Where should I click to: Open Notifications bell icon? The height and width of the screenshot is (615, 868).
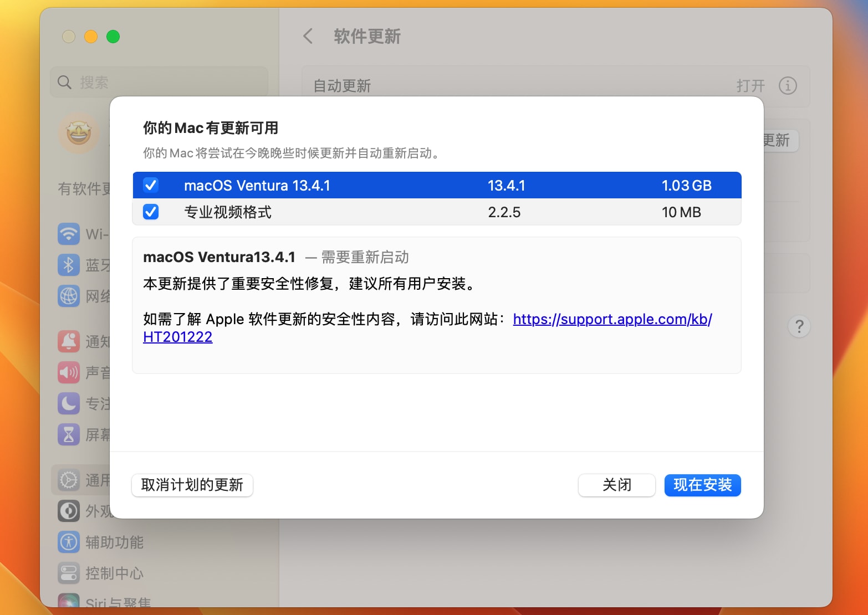click(x=69, y=341)
